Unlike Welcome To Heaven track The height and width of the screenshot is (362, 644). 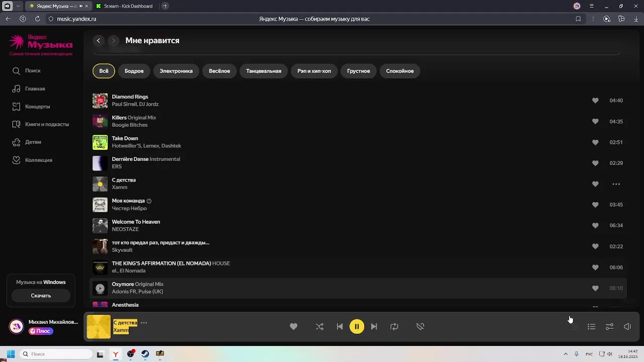coord(595,226)
